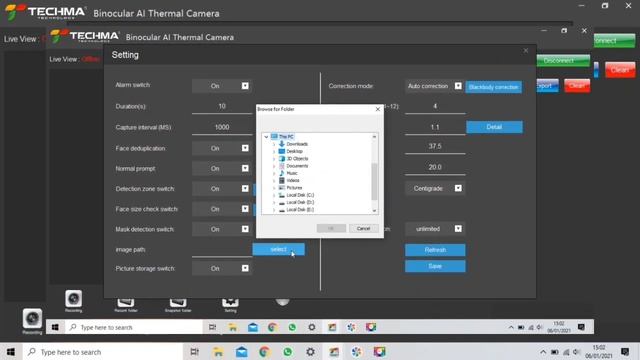Open Settings gear on bottom Windows taskbar

point(311,352)
